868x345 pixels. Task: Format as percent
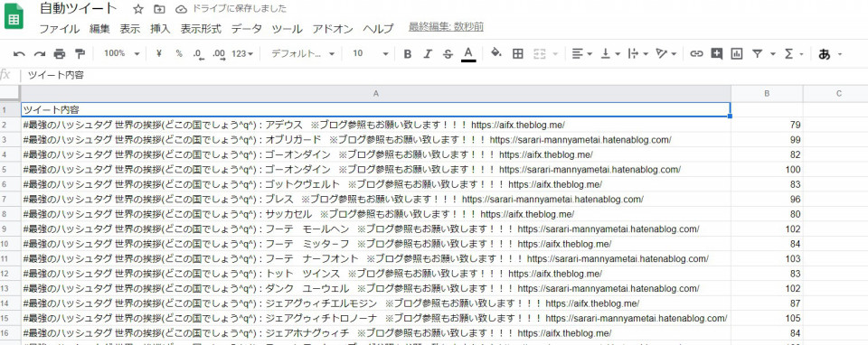coord(179,53)
